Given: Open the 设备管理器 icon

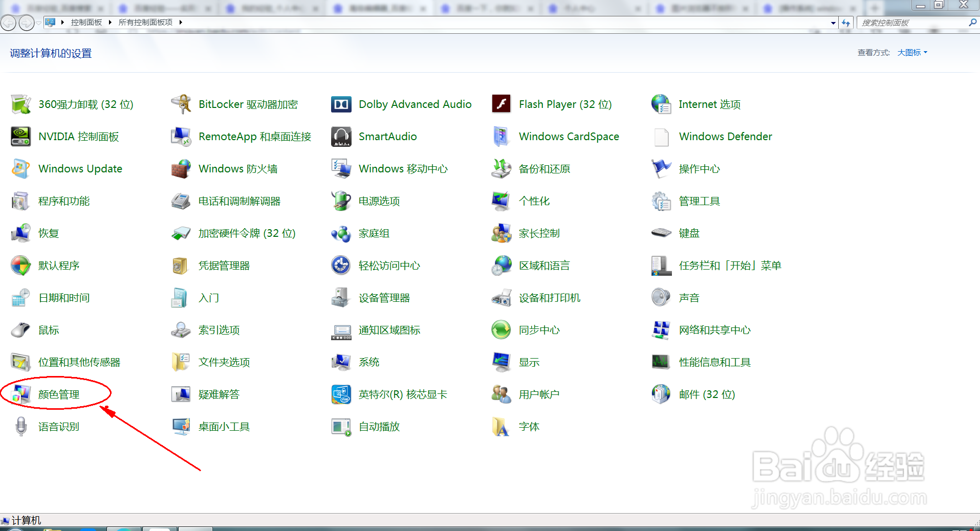Looking at the screenshot, I should point(341,298).
